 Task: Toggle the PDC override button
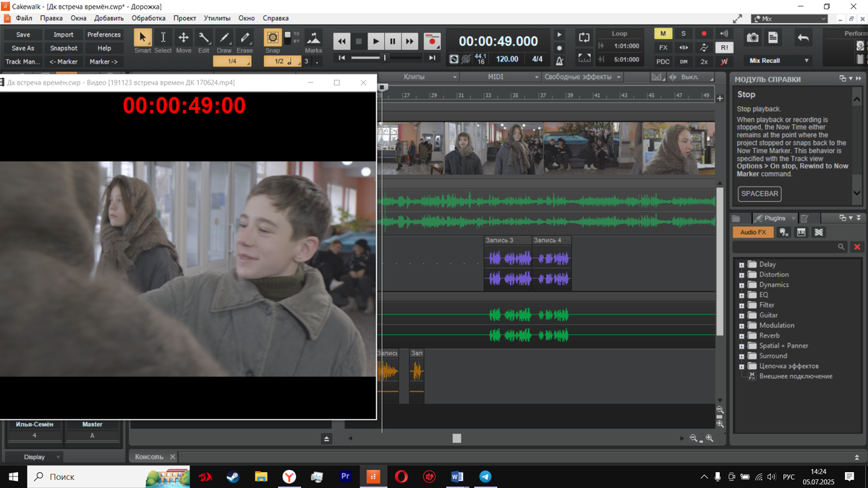tap(663, 61)
